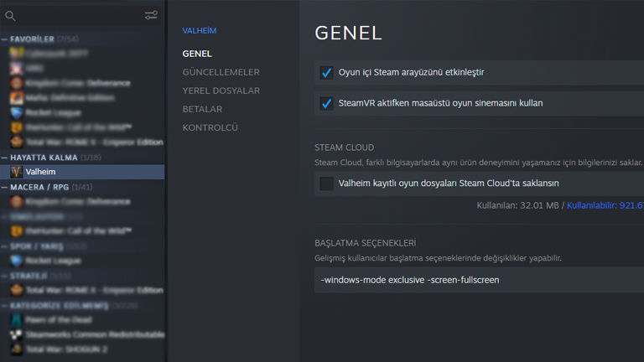The image size is (644, 362).
Task: Click Mafia: Definitive Edition icon in Favoriler
Action: (17, 98)
